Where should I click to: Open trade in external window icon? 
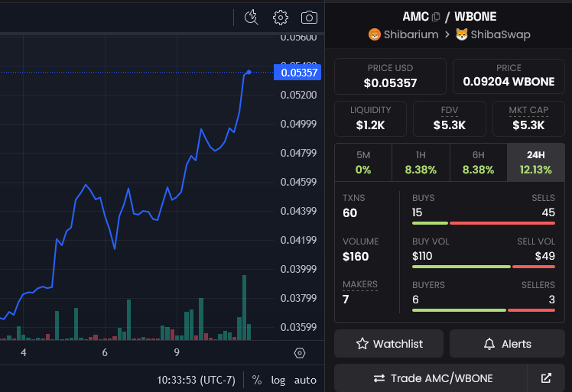tap(546, 378)
